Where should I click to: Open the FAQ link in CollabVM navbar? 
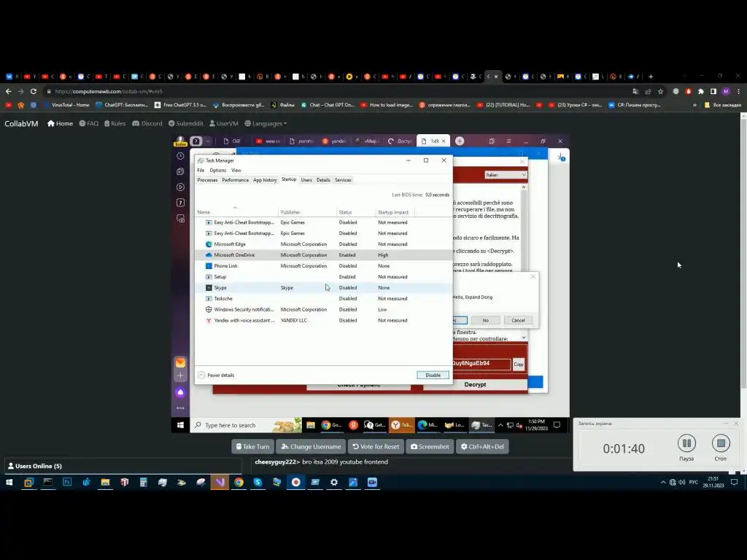[89, 123]
